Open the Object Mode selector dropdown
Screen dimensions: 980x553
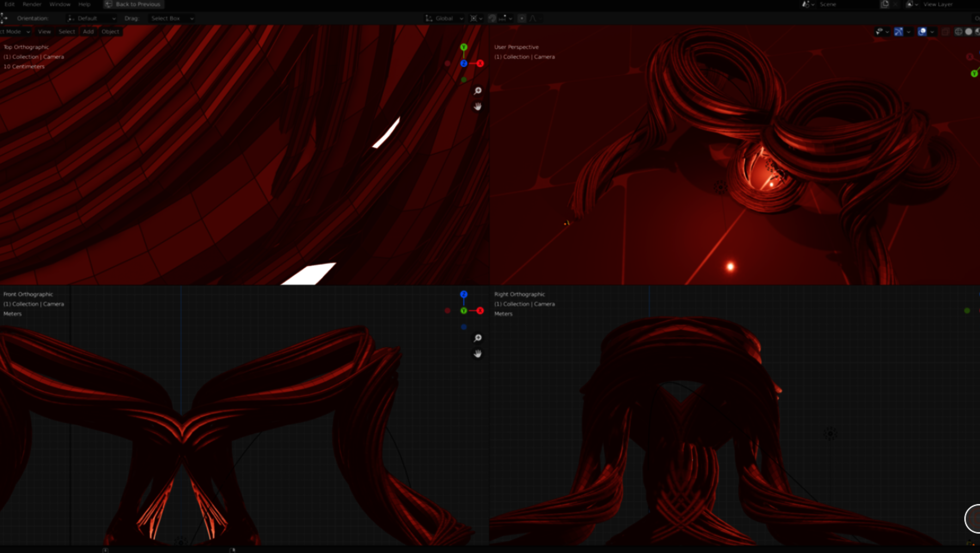[x=15, y=32]
